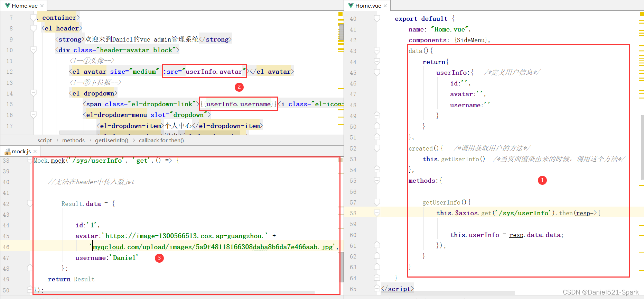Select the right pane Home.vue tab
The image size is (644, 299).
[367, 6]
